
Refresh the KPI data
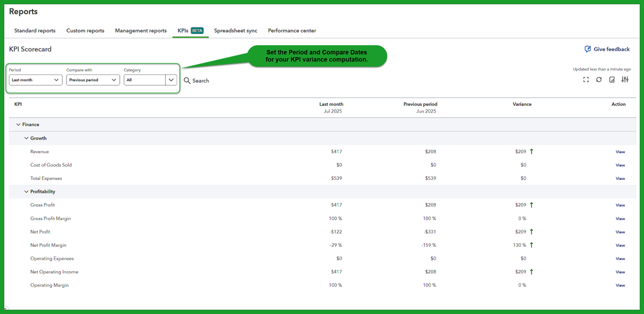tap(599, 80)
